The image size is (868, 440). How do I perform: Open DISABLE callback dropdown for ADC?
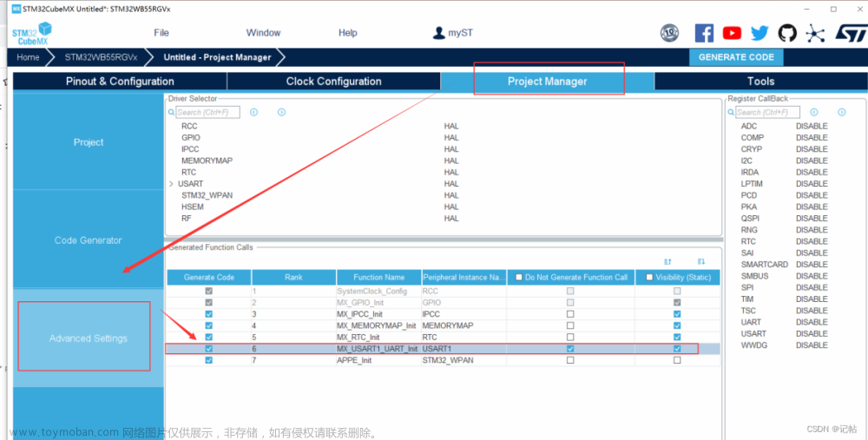click(812, 126)
